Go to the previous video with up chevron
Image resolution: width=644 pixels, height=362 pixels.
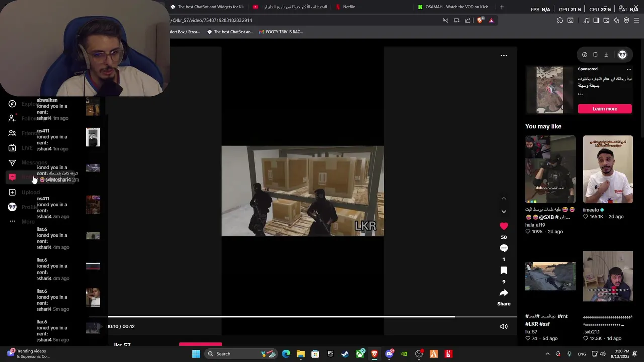pyautogui.click(x=504, y=198)
